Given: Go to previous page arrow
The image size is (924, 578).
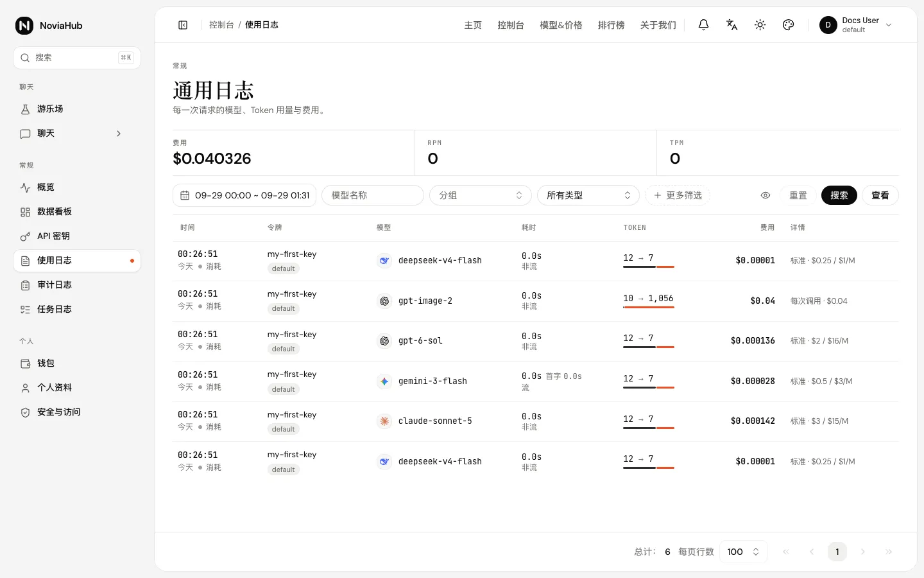Looking at the screenshot, I should pyautogui.click(x=812, y=552).
